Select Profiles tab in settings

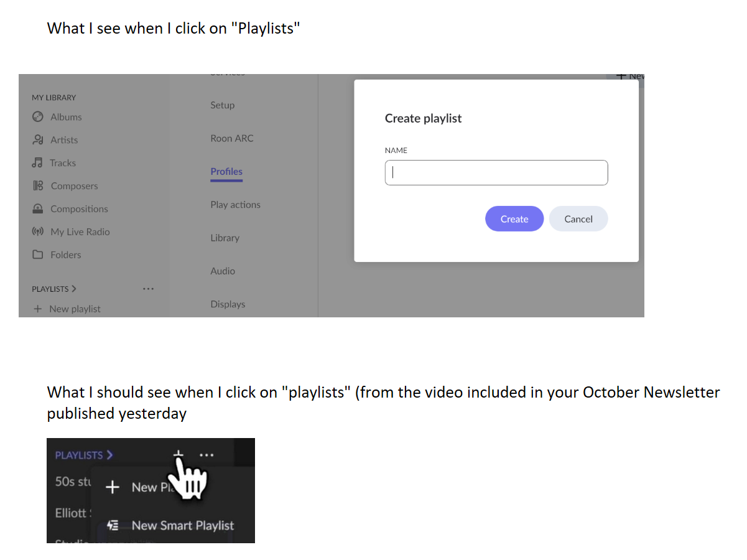tap(226, 172)
